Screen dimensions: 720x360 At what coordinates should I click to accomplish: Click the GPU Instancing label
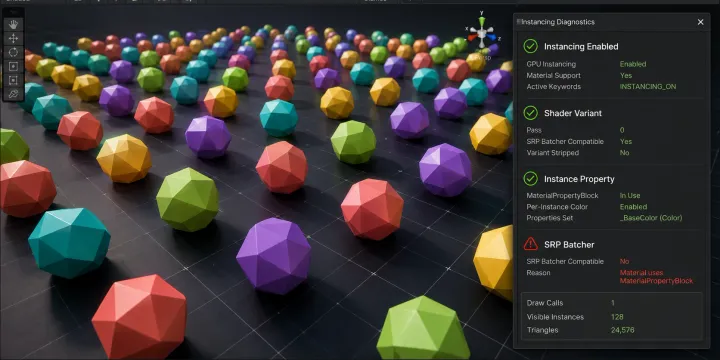(551, 64)
